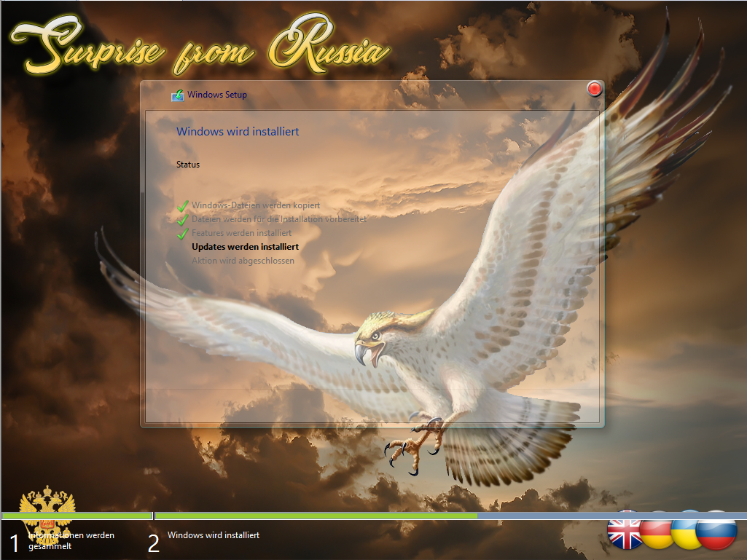Click the step 1 progress bar segment
The image size is (747, 560).
[77, 516]
